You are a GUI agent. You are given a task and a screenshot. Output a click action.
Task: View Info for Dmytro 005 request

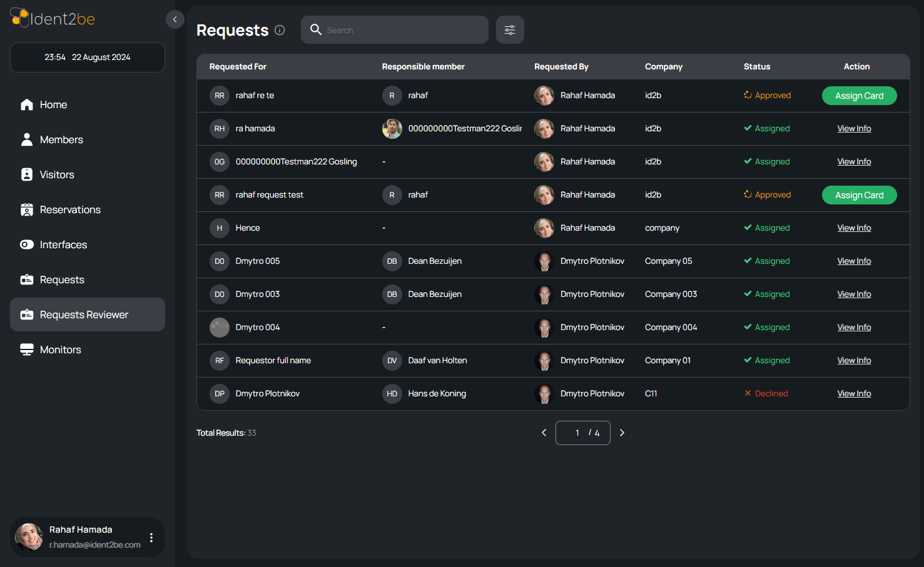coord(854,261)
